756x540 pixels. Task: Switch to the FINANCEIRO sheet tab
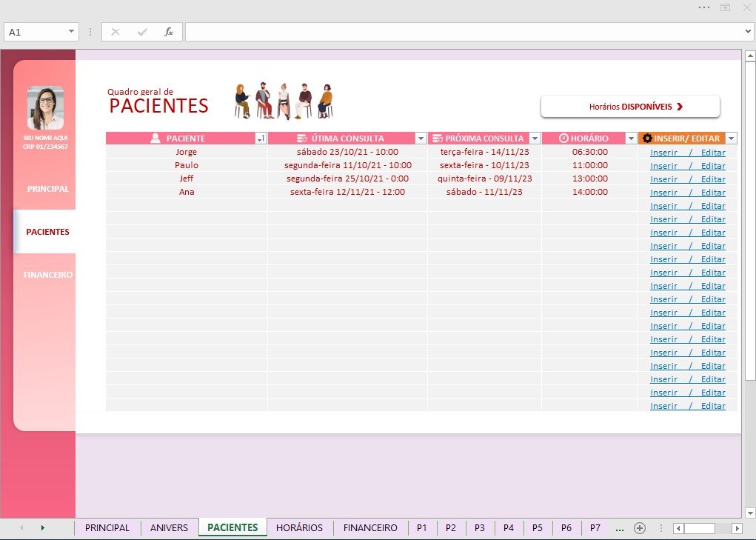(370, 528)
